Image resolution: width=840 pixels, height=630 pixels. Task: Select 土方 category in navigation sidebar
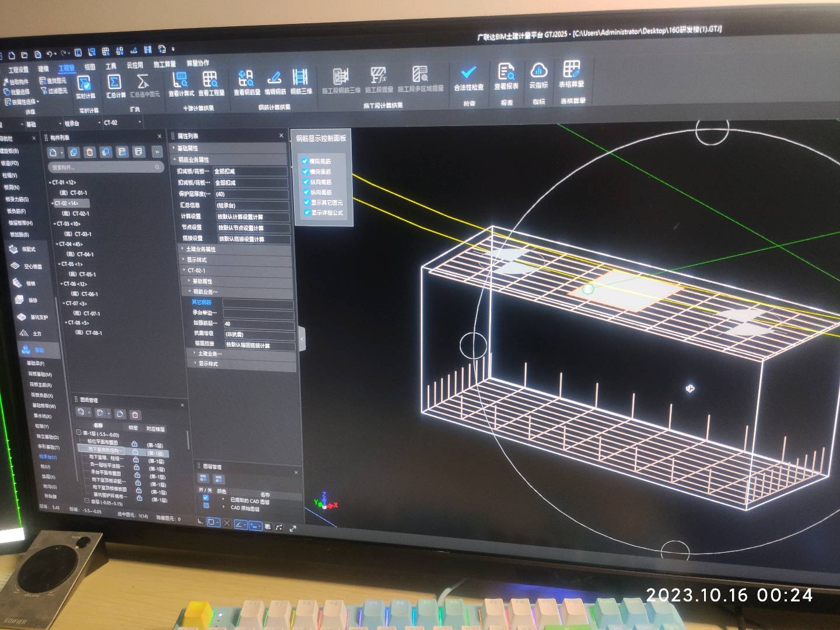tap(30, 334)
